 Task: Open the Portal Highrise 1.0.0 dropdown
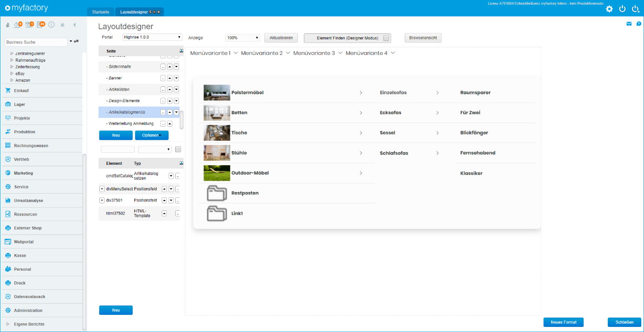coord(152,37)
